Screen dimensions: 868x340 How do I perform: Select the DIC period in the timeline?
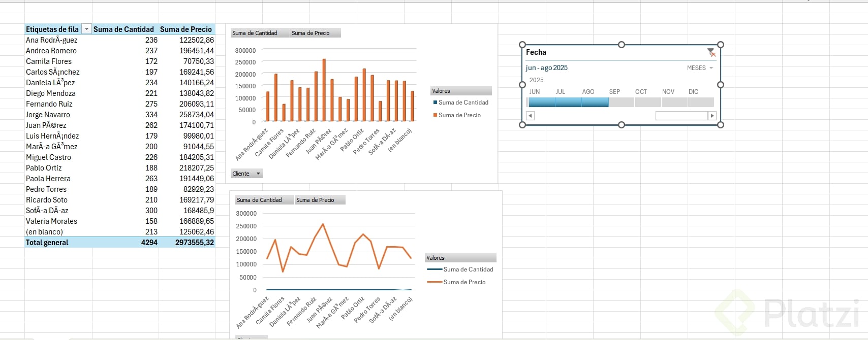click(701, 102)
